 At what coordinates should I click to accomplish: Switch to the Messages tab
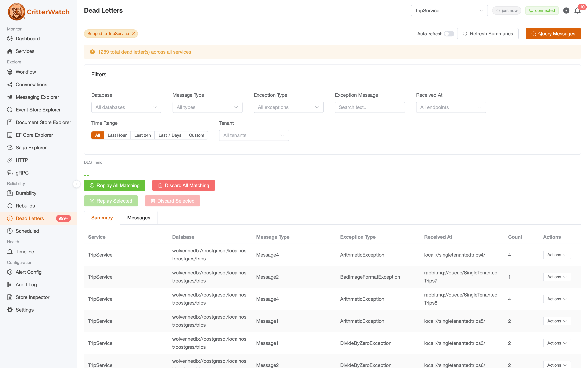coord(138,218)
